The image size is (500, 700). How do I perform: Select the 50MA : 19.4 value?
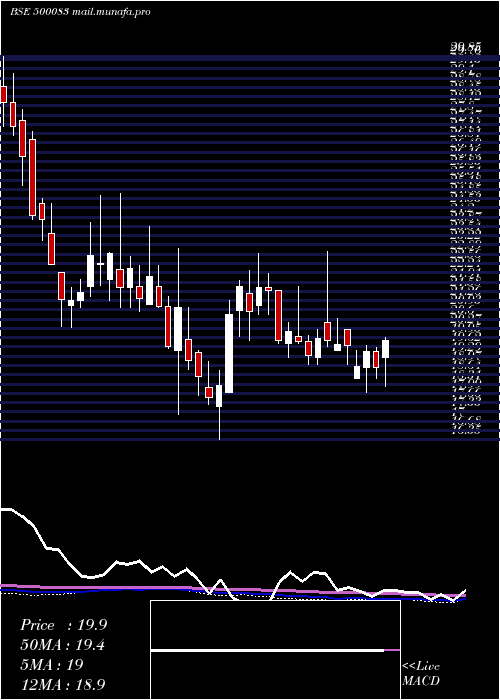coord(62,645)
